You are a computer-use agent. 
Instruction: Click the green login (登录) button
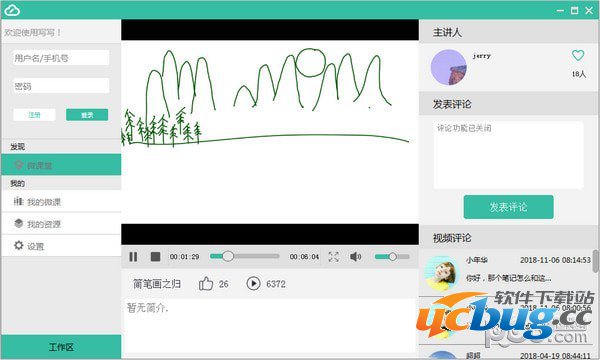click(x=87, y=115)
